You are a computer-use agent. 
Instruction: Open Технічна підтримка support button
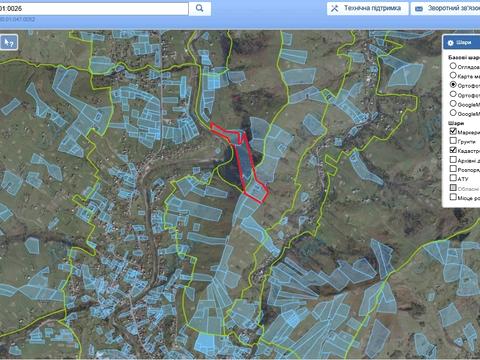tap(367, 8)
